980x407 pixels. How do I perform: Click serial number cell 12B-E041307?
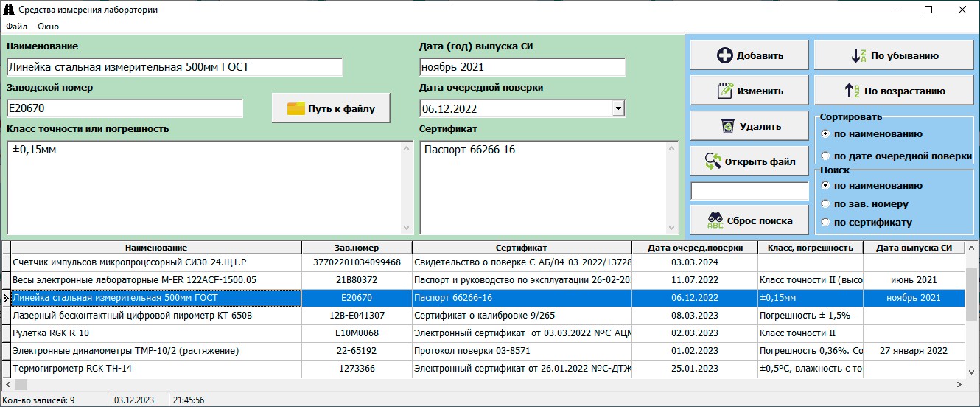(x=357, y=316)
